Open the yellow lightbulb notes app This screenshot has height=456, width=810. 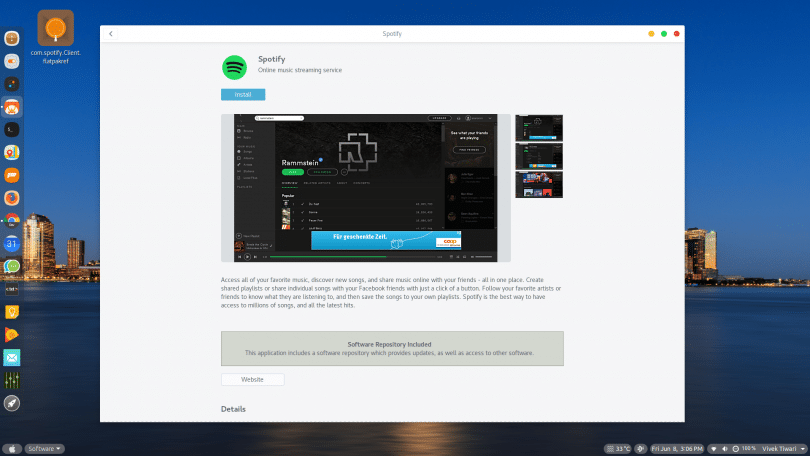click(11, 312)
